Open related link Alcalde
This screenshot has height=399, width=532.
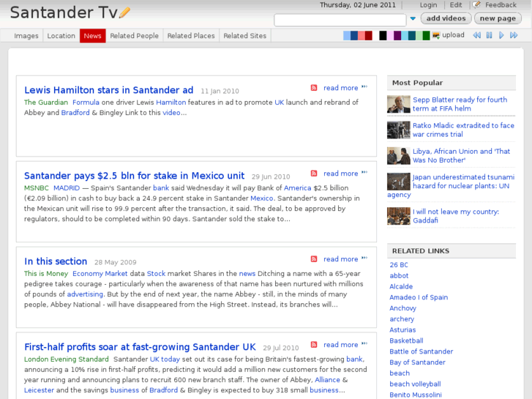click(x=401, y=286)
